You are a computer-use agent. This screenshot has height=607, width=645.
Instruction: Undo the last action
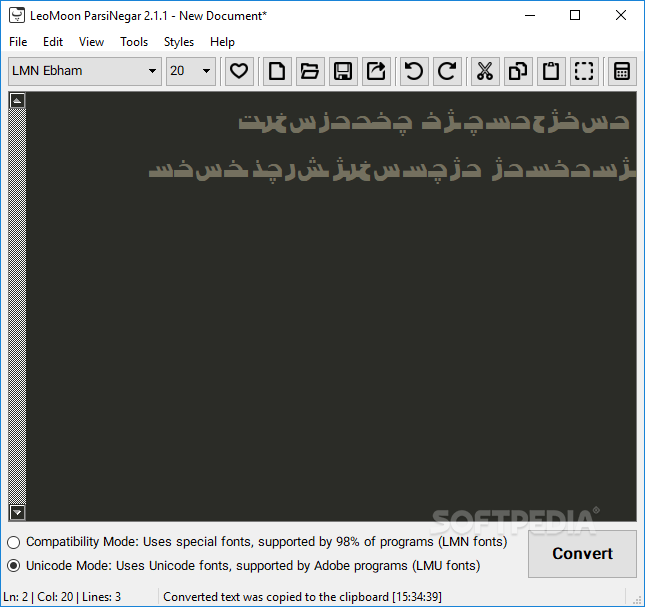(x=414, y=71)
